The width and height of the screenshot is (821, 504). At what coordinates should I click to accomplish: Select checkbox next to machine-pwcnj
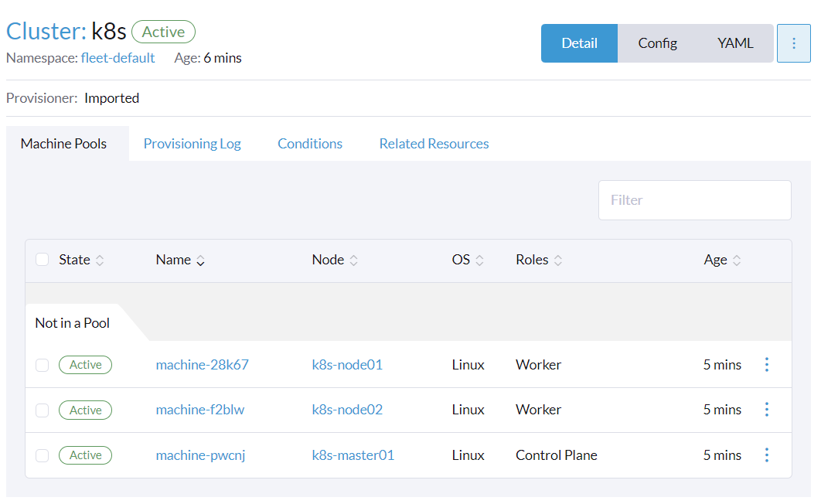43,455
